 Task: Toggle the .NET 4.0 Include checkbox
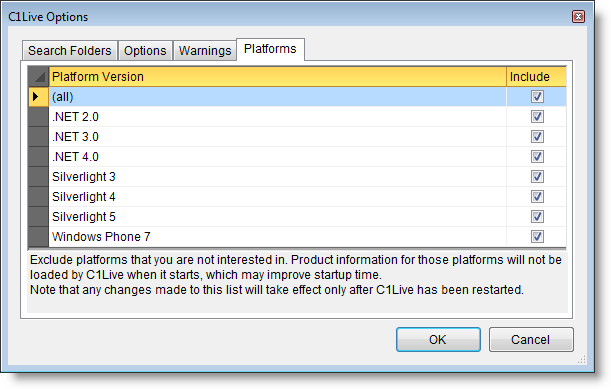click(537, 157)
